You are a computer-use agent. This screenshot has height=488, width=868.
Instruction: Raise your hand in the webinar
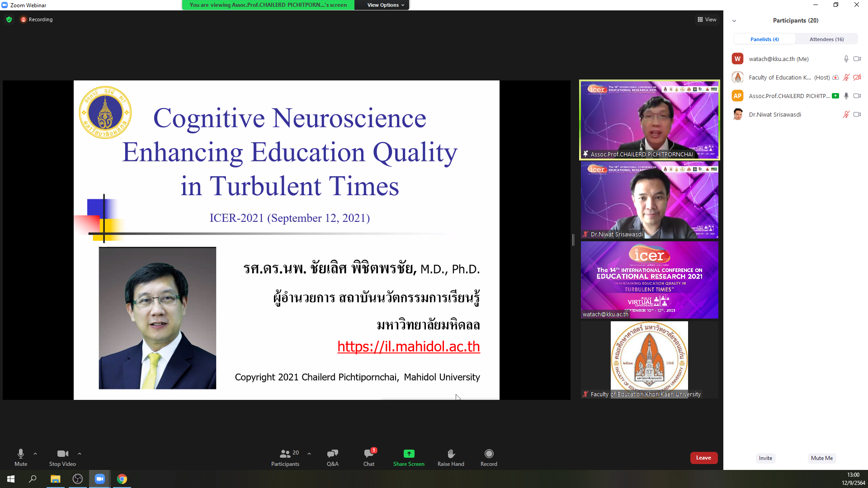point(451,454)
